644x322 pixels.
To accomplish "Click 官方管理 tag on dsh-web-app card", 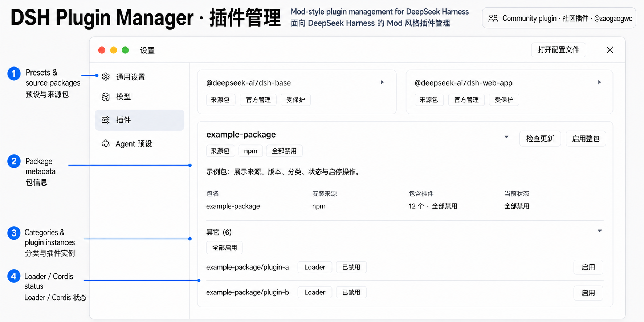I will (466, 100).
